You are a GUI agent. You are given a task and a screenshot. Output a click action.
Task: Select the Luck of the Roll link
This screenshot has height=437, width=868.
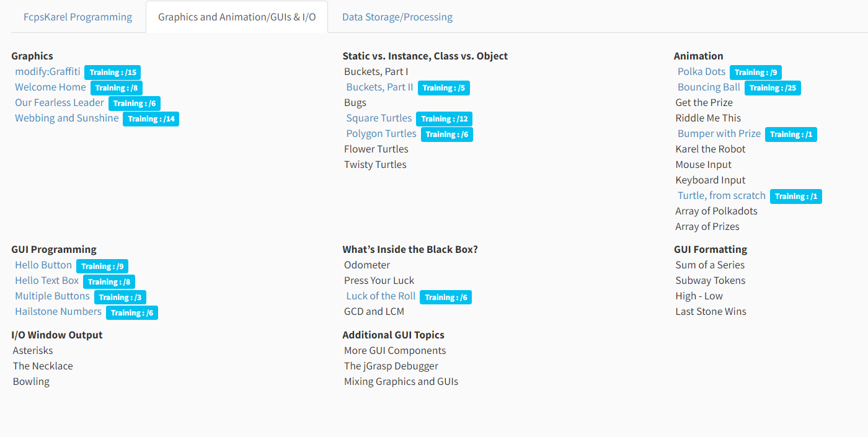pyautogui.click(x=381, y=296)
